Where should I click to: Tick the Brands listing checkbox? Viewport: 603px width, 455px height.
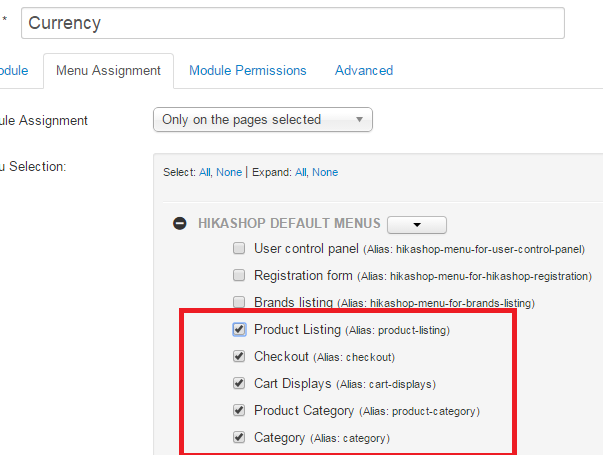point(239,301)
